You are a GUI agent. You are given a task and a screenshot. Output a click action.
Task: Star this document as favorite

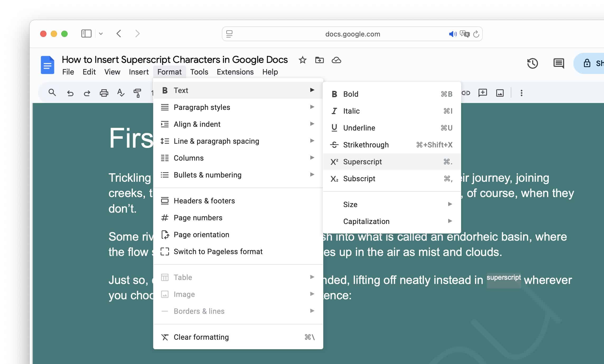pyautogui.click(x=302, y=60)
